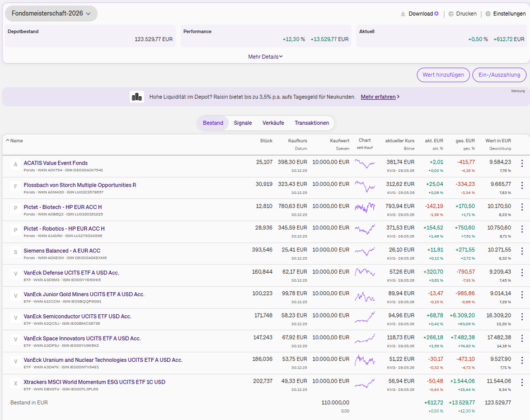The image size is (530, 420).
Task: Click the Semiconductor value 16.309,20
Action: [x=499, y=315]
